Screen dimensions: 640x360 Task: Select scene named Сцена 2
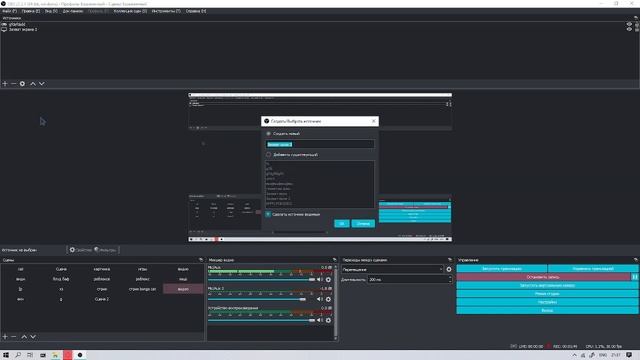click(102, 299)
